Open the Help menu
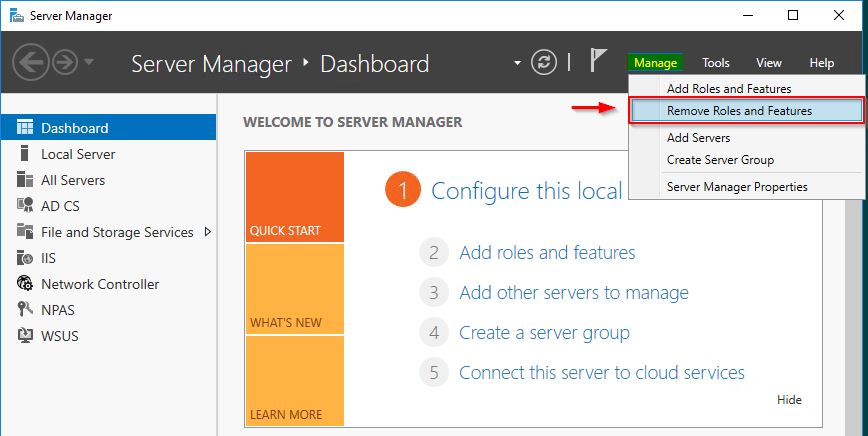The height and width of the screenshot is (436, 868). point(822,63)
